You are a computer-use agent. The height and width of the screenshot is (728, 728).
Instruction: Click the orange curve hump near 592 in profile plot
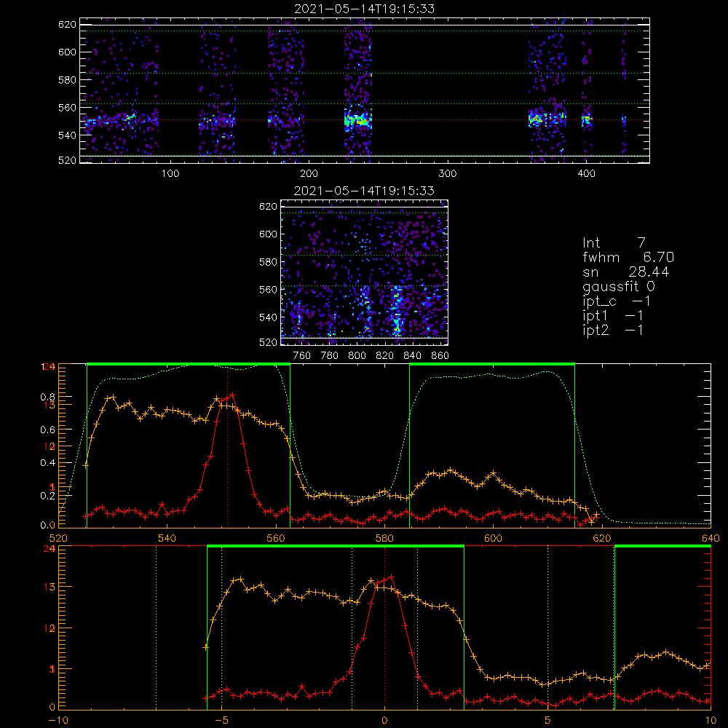[x=449, y=471]
